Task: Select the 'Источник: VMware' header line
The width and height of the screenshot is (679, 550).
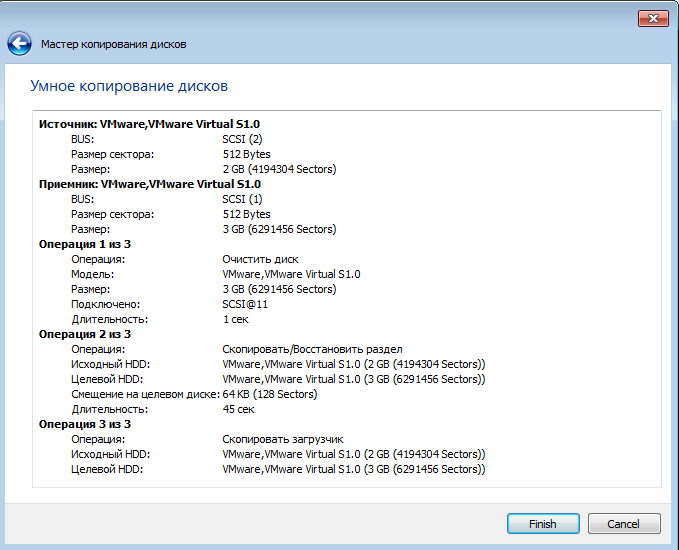Action: (x=149, y=124)
